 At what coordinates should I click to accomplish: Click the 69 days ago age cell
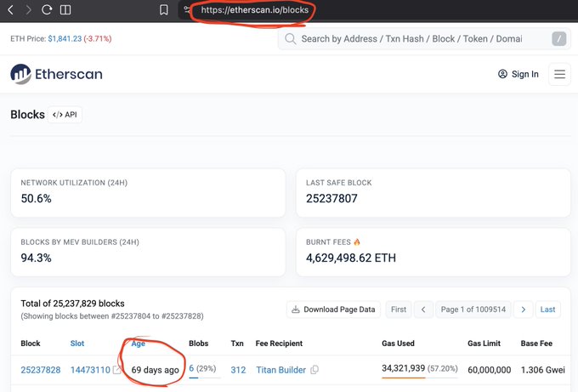click(156, 370)
